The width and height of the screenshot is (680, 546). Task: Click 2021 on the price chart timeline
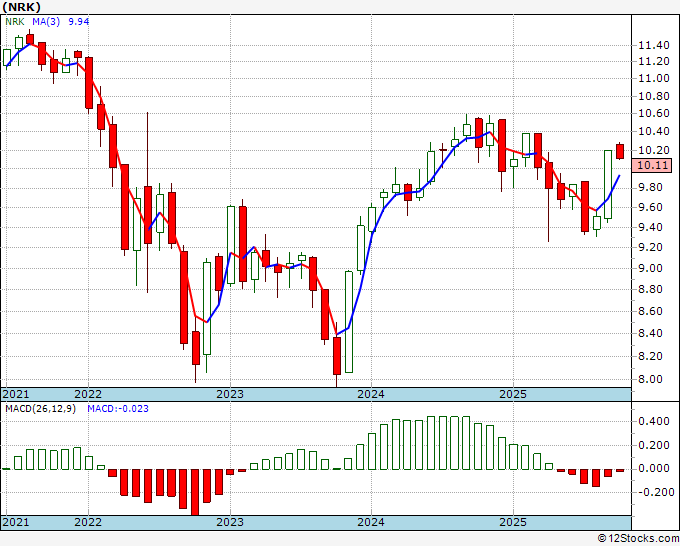pyautogui.click(x=16, y=394)
